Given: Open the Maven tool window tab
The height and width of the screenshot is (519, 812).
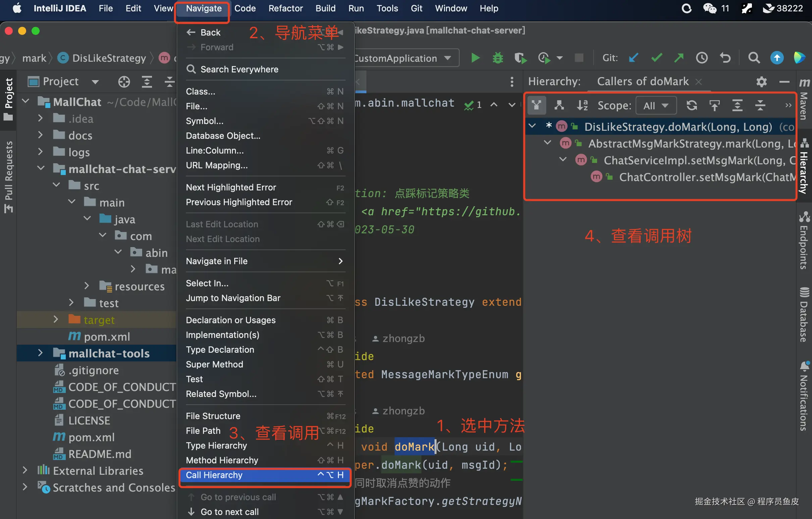Looking at the screenshot, I should 804,101.
